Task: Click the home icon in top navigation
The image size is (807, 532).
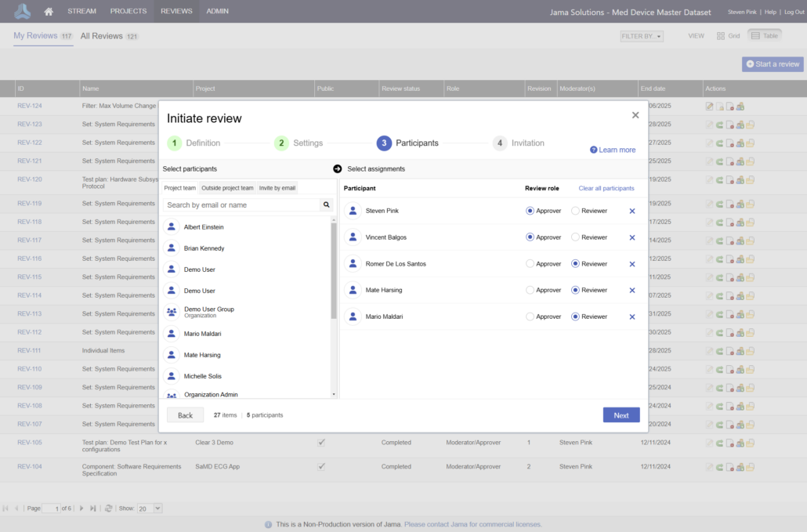Action: 49,12
